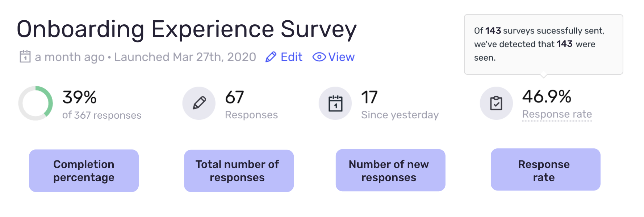The width and height of the screenshot is (644, 217).
Task: Click the 39% completion value
Action: (79, 97)
